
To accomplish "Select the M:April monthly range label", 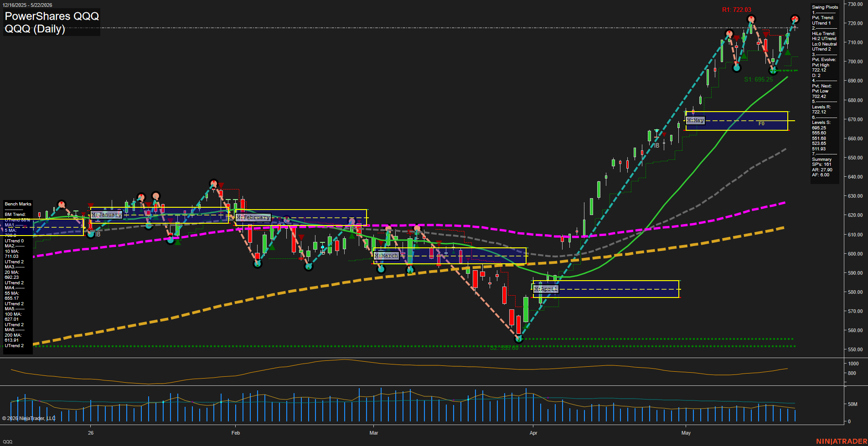I will coord(546,289).
